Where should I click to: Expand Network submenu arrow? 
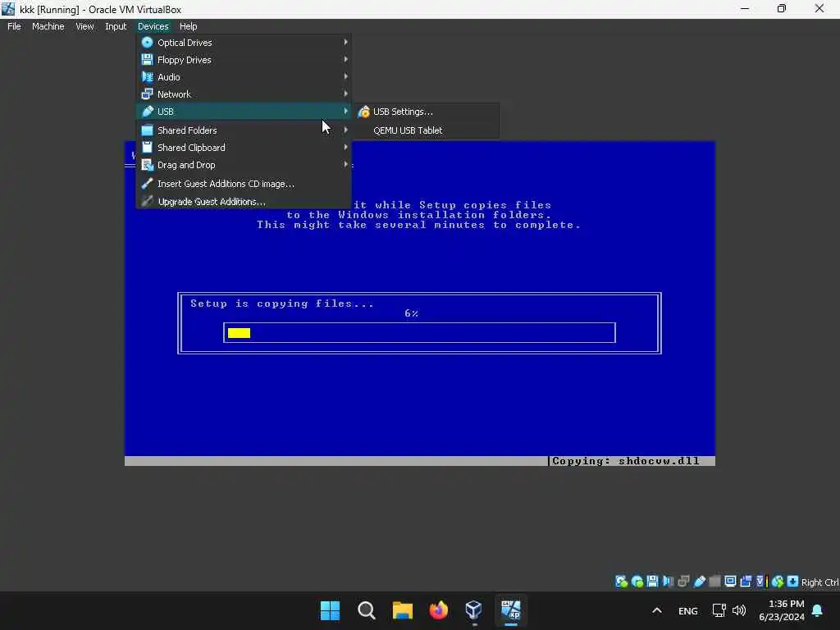click(x=345, y=94)
